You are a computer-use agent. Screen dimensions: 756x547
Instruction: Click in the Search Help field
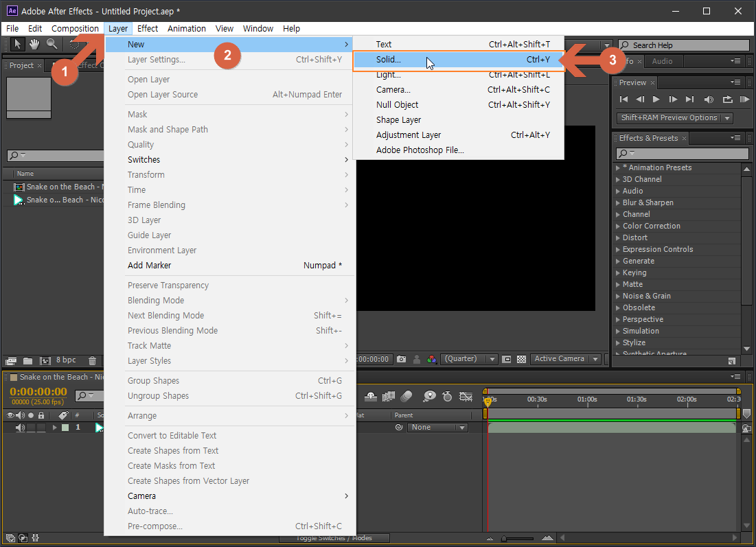coord(684,45)
